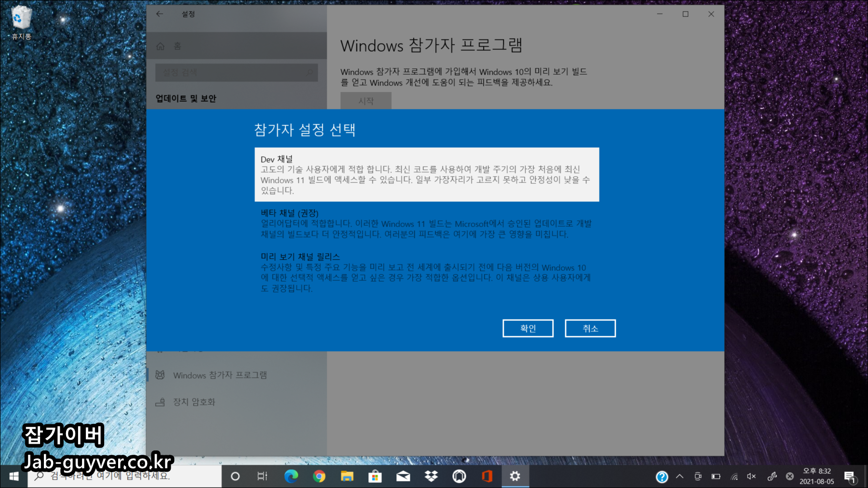Launch Office from the taskbar

(487, 476)
